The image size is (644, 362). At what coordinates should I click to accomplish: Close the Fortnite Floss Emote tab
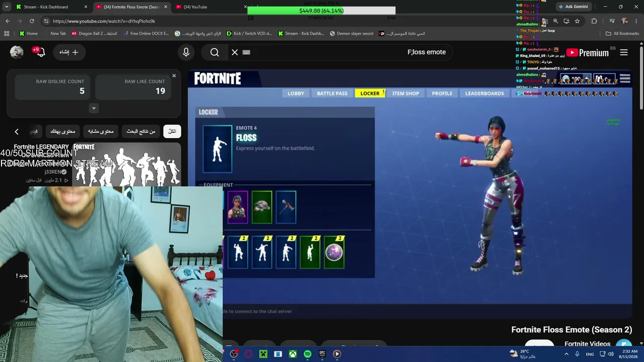tap(166, 7)
